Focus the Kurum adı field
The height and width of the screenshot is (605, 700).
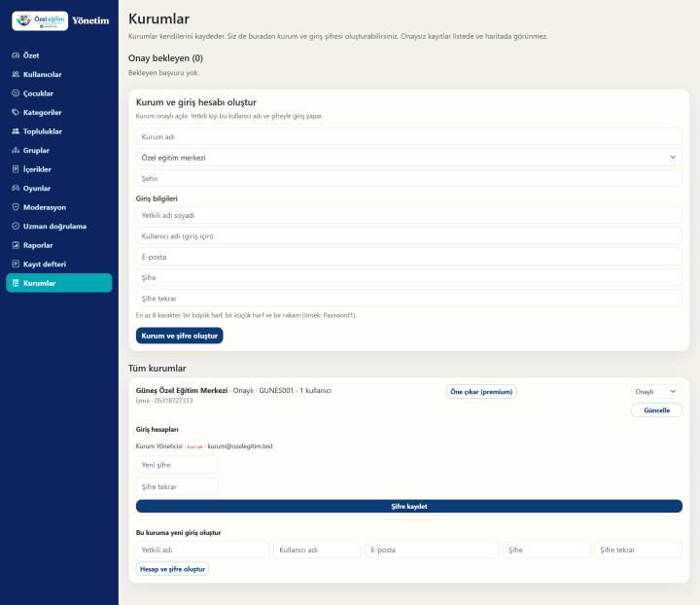[x=409, y=136]
